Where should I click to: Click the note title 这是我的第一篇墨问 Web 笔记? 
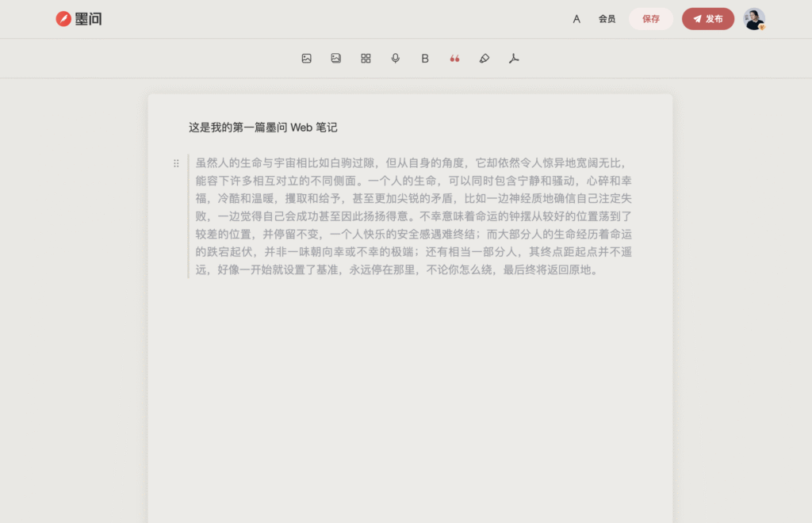click(262, 128)
